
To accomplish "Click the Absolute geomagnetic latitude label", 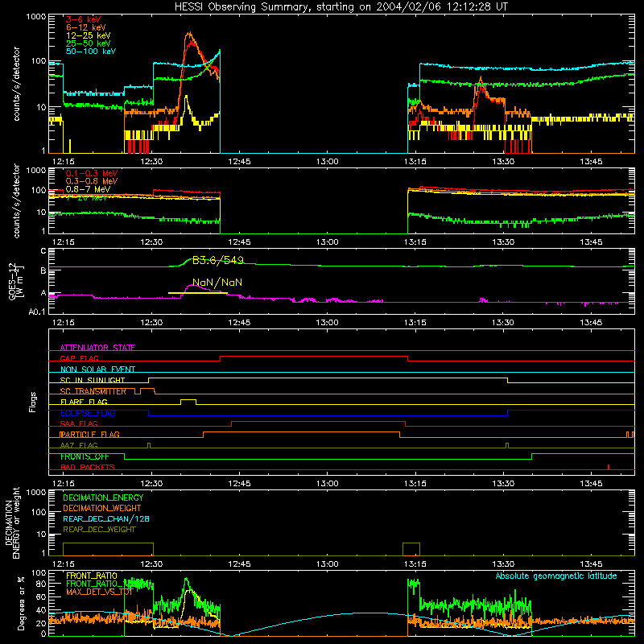I will click(556, 576).
